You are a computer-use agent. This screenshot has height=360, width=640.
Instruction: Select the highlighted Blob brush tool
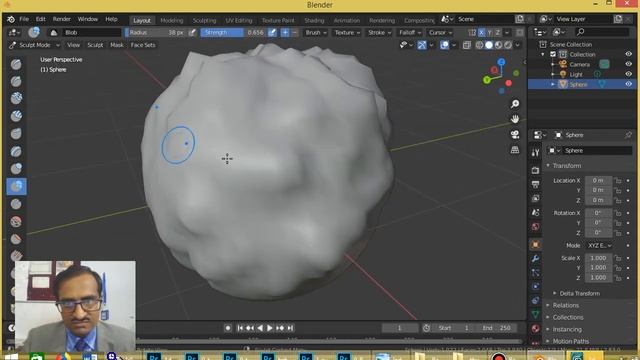[x=16, y=187]
